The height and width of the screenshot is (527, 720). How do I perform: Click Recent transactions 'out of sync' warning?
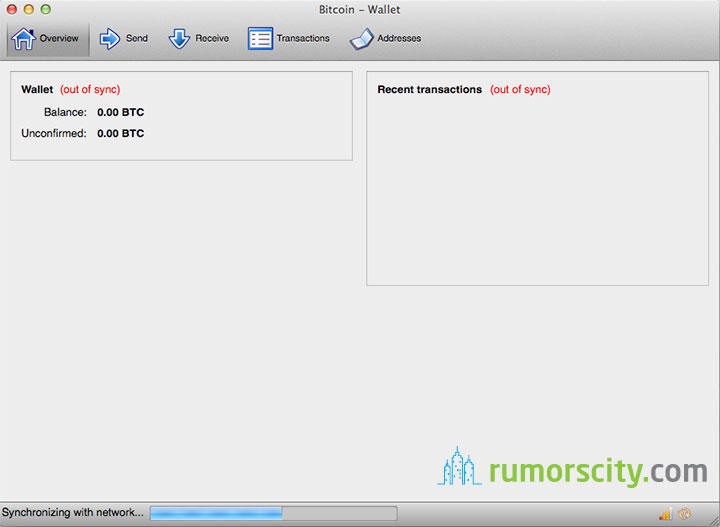(x=520, y=90)
